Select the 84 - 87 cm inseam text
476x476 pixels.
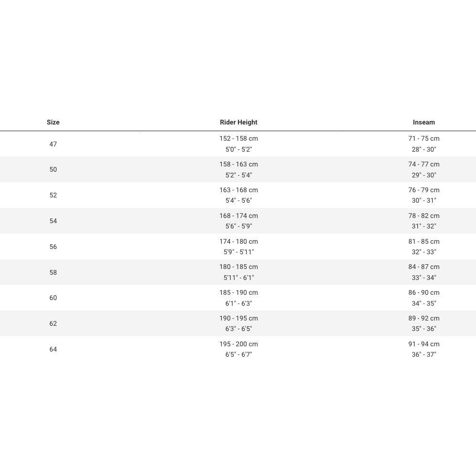click(x=424, y=267)
